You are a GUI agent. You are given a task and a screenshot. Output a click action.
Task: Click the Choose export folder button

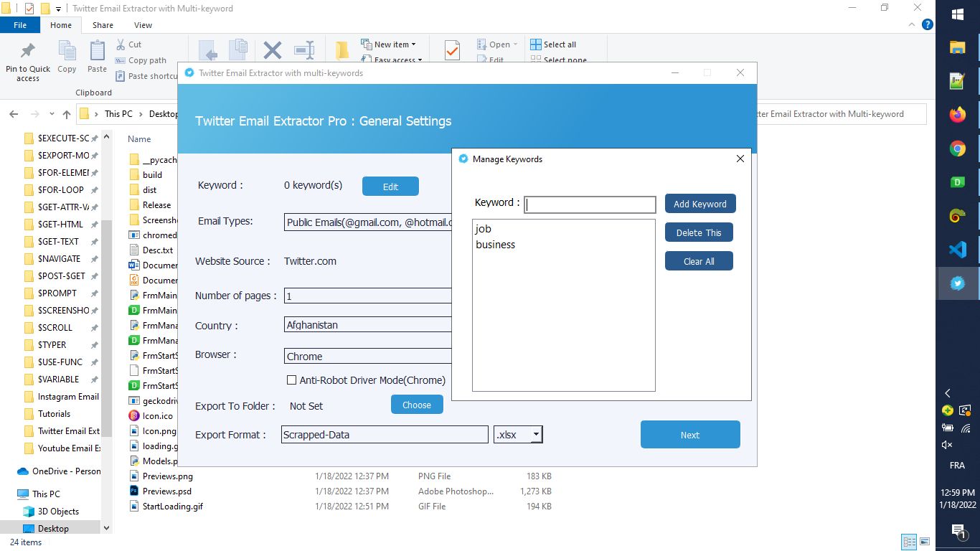[x=417, y=405]
